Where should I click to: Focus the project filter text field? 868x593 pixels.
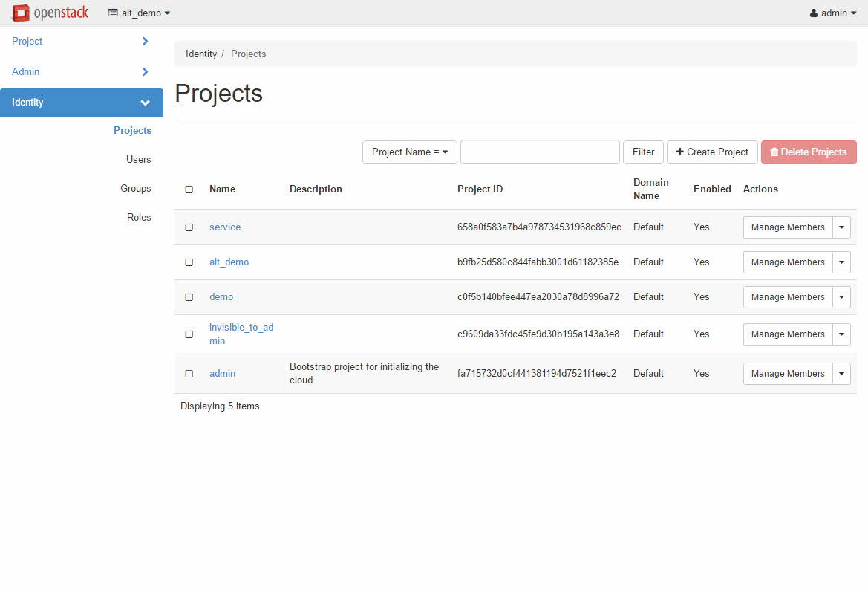[x=540, y=152]
